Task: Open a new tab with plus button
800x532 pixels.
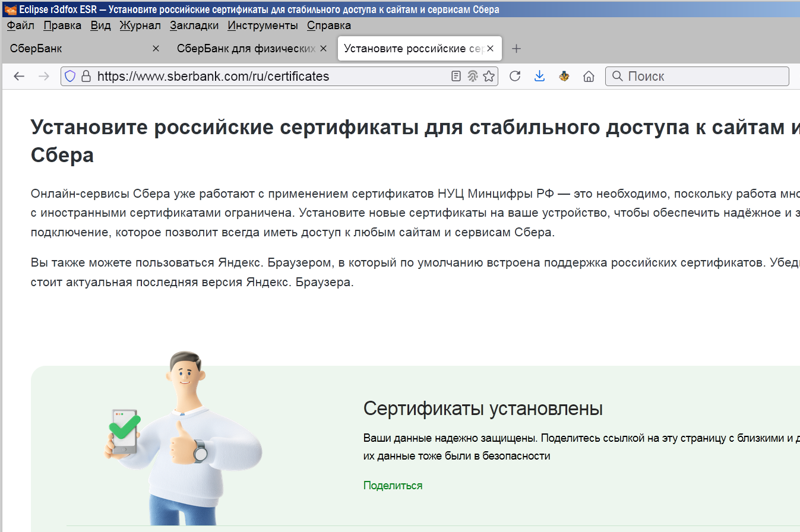Action: (x=516, y=49)
